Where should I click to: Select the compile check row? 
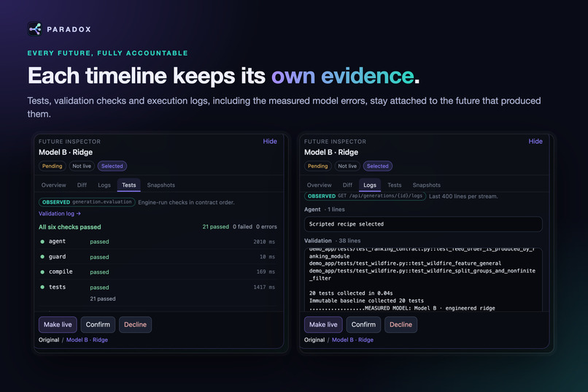(x=158, y=272)
